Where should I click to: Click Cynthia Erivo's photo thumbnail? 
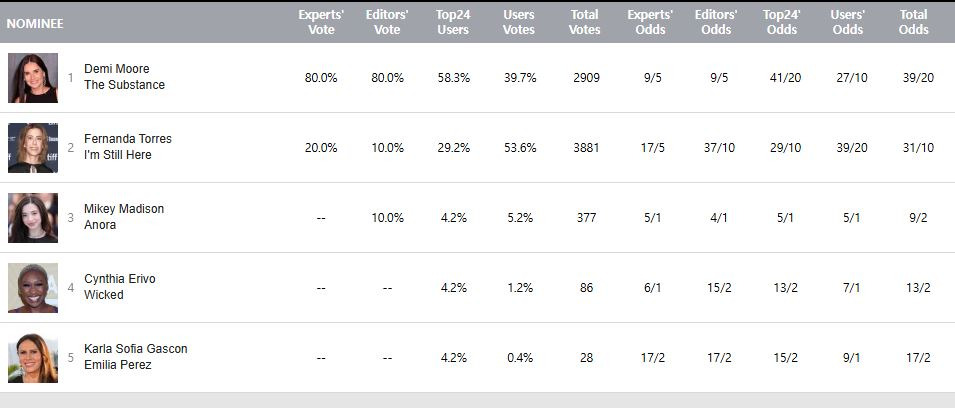(x=32, y=288)
